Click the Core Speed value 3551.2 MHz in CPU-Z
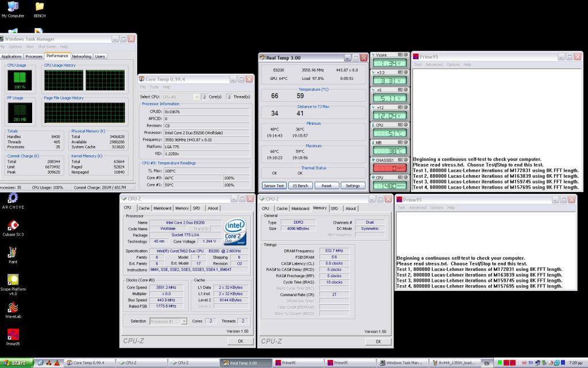588x368 pixels. pyautogui.click(x=166, y=287)
